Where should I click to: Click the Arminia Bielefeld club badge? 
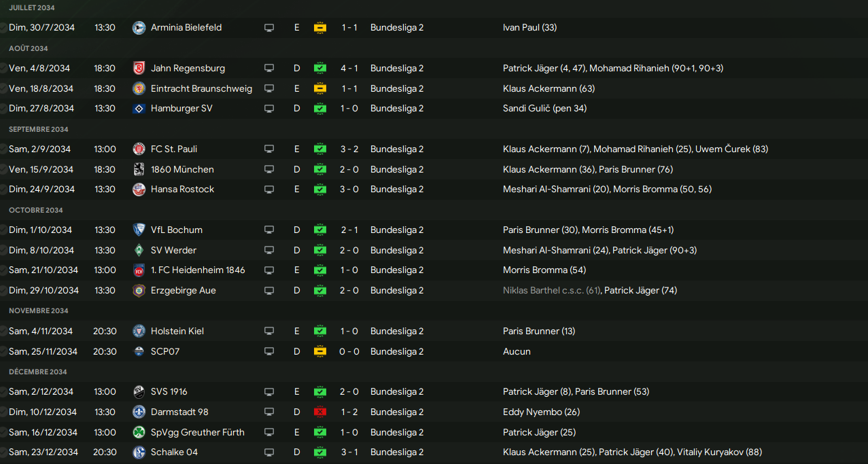pyautogui.click(x=139, y=28)
